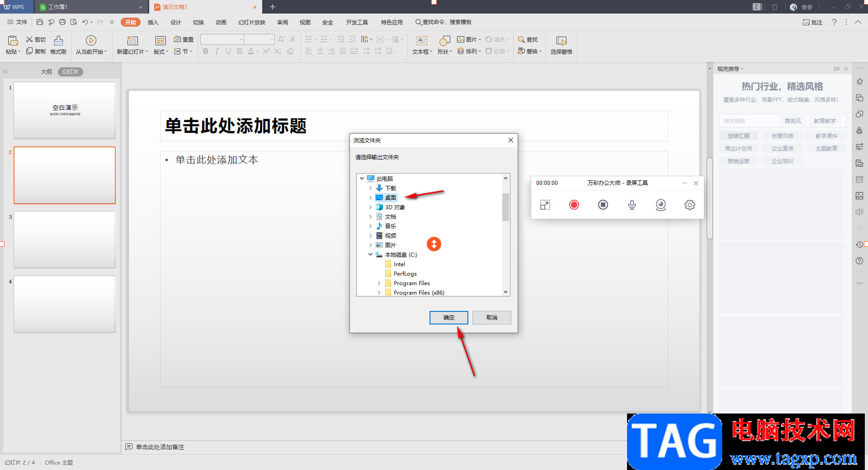The height and width of the screenshot is (470, 868).
Task: Toggle microphone in the screen recorder
Action: 632,205
